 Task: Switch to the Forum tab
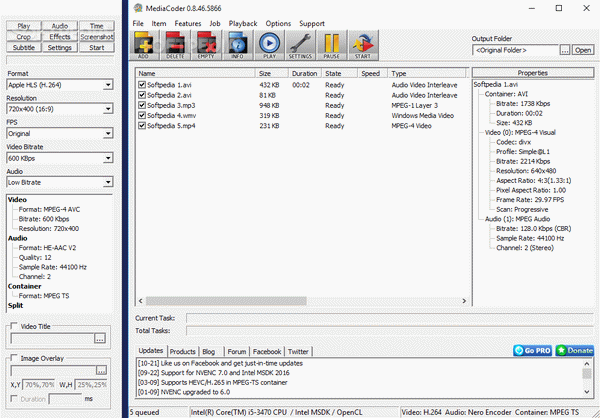tap(237, 351)
